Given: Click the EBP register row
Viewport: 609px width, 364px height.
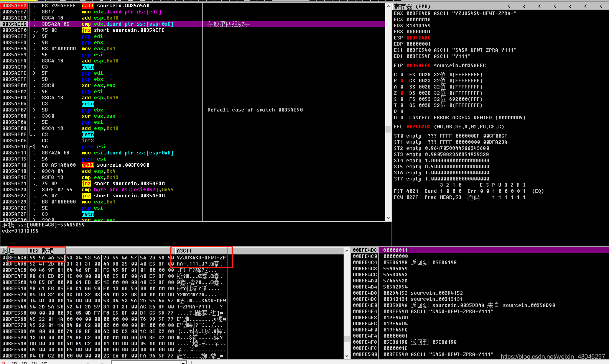Looking at the screenshot, I should click(412, 44).
